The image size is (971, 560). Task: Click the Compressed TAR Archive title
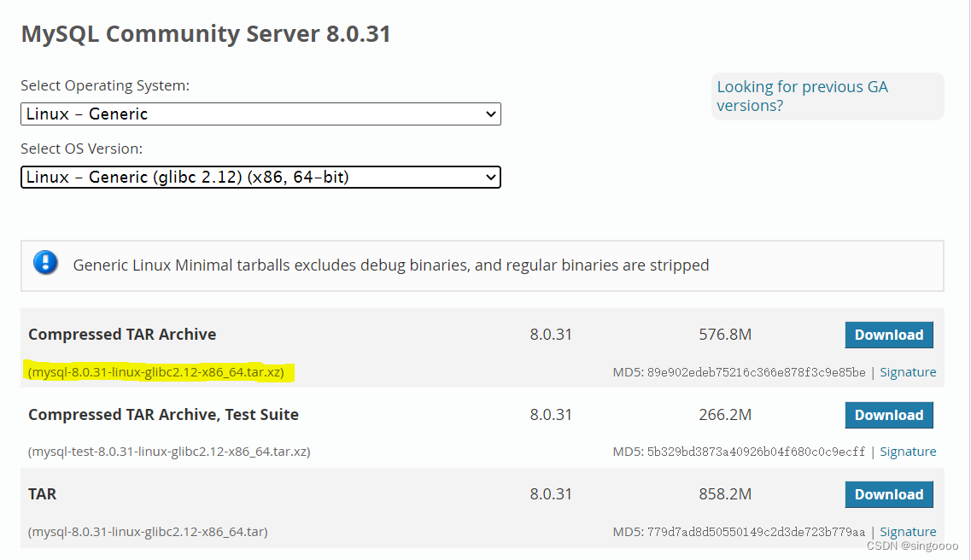tap(122, 334)
